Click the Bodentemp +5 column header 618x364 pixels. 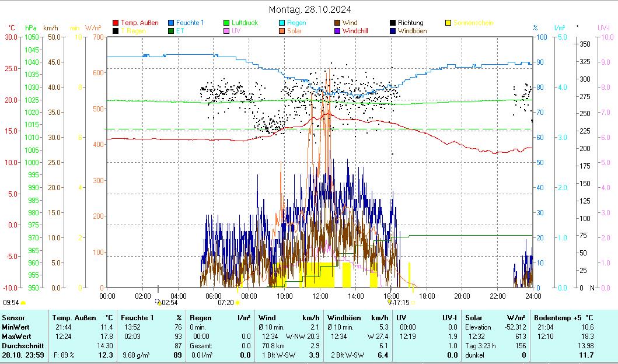(x=555, y=317)
